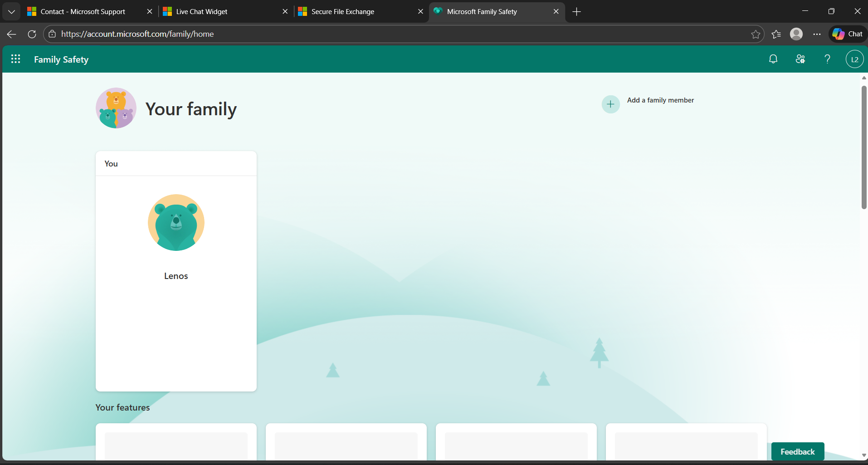This screenshot has width=868, height=465.
Task: Open Copilot Chat in the browser toolbar
Action: pos(847,34)
